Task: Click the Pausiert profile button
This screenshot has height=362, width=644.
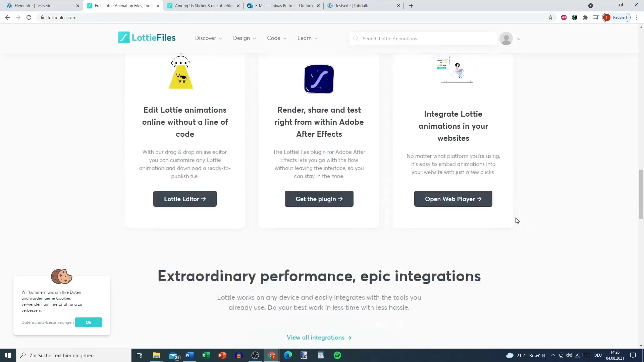Action: (x=616, y=17)
